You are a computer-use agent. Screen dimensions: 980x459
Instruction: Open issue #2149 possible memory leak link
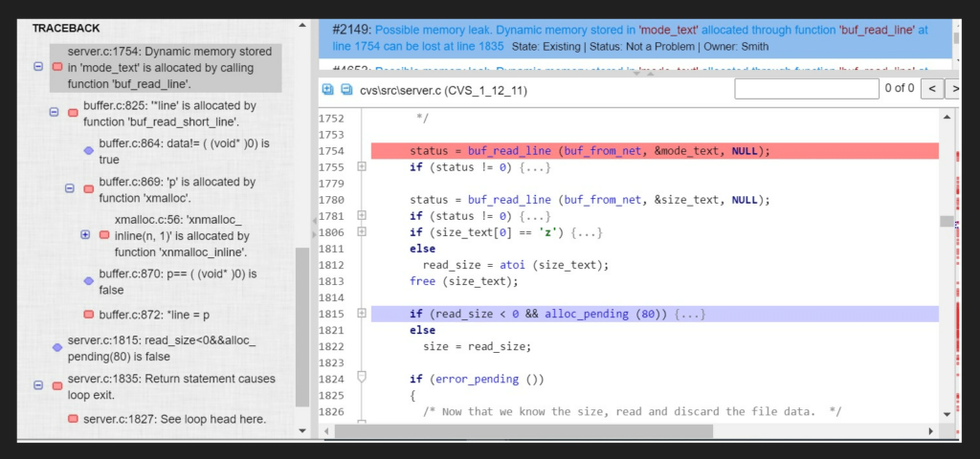[x=630, y=37]
